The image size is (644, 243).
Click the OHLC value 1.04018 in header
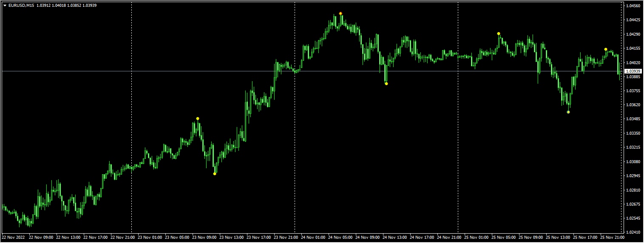(x=59, y=5)
